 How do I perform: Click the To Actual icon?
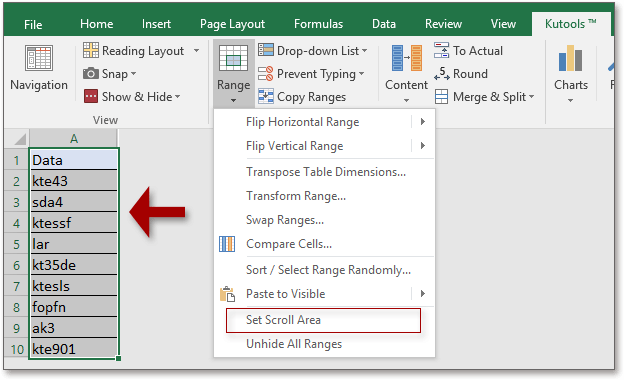[441, 50]
